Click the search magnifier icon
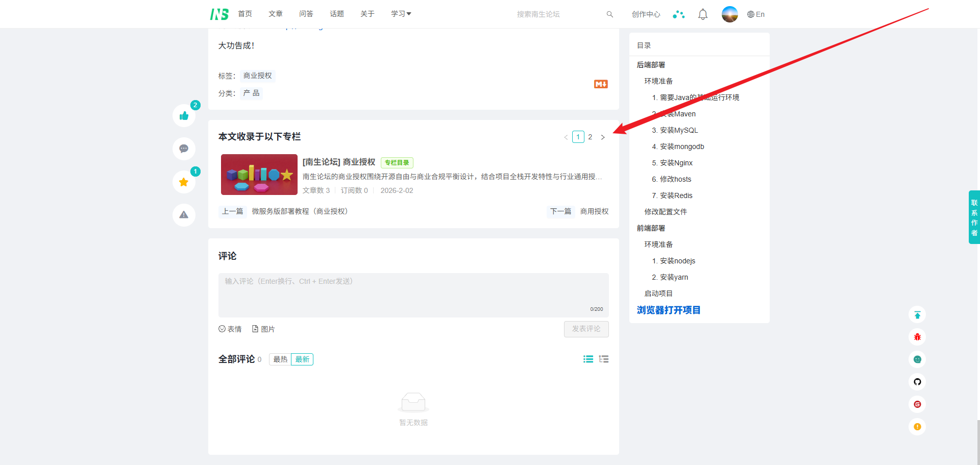This screenshot has width=980, height=465. (609, 14)
